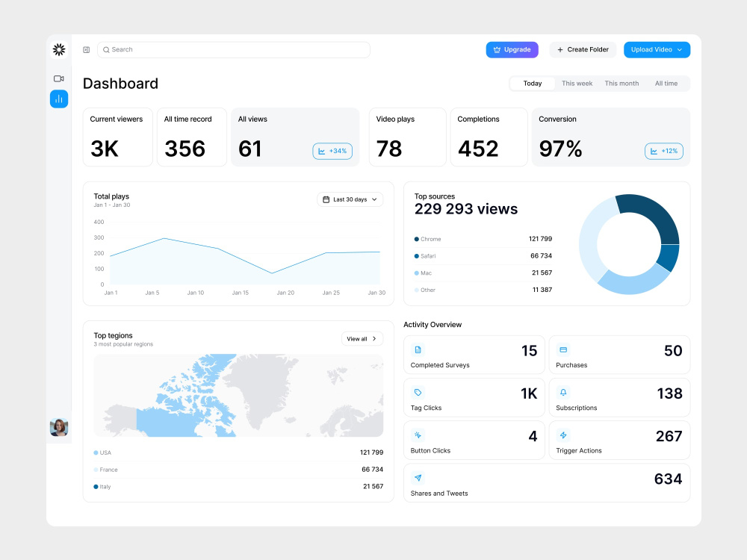
Task: Open the user profile avatar
Action: [x=59, y=427]
